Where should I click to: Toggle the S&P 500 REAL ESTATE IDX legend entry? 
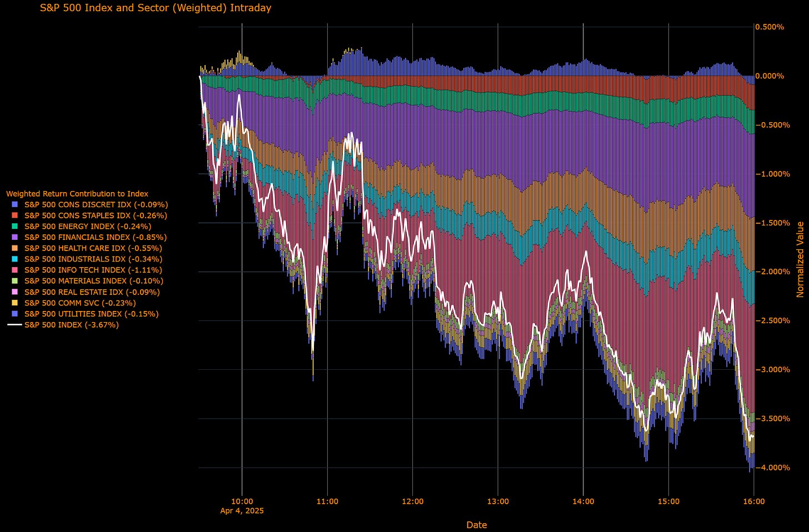tap(86, 292)
